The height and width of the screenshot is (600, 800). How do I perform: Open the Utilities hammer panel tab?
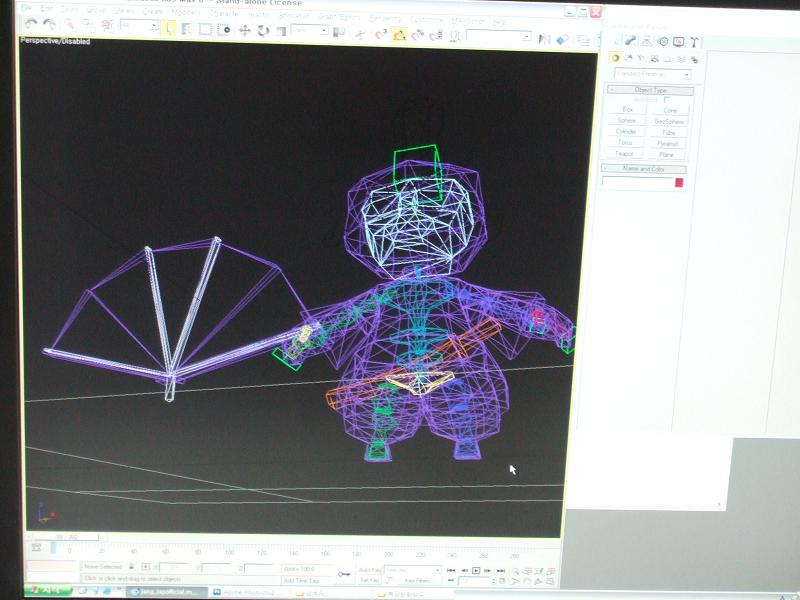694,42
